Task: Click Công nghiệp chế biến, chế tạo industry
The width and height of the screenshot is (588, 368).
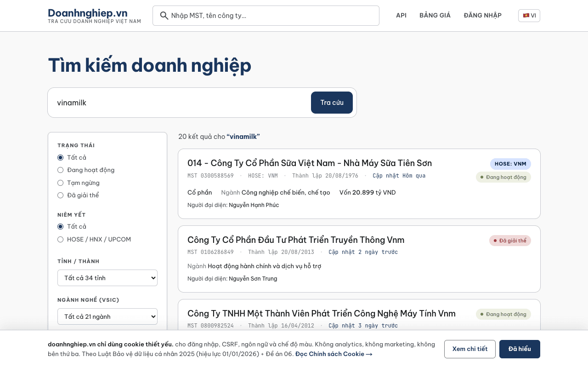Action: click(286, 192)
